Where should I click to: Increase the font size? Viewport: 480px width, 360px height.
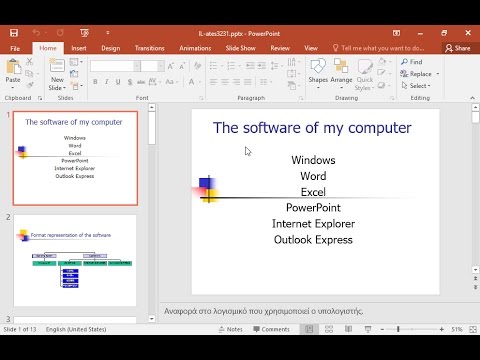(171, 66)
